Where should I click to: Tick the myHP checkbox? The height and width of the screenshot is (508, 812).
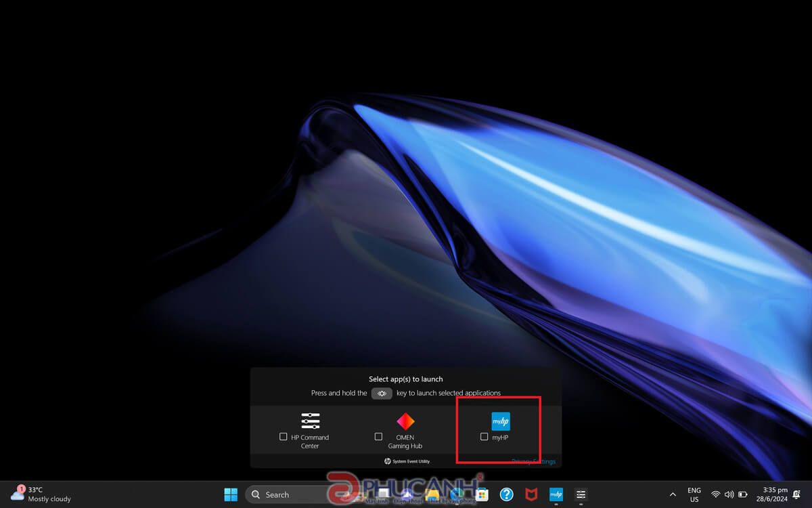point(484,437)
